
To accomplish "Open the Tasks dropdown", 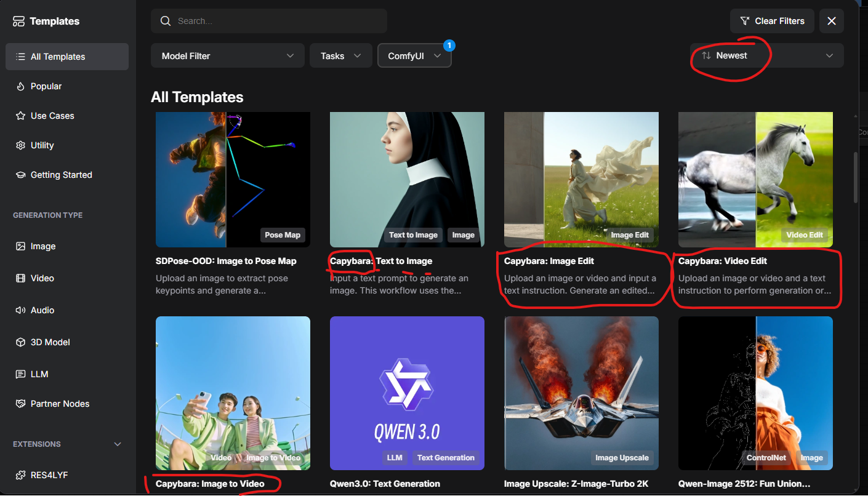I will 341,55.
